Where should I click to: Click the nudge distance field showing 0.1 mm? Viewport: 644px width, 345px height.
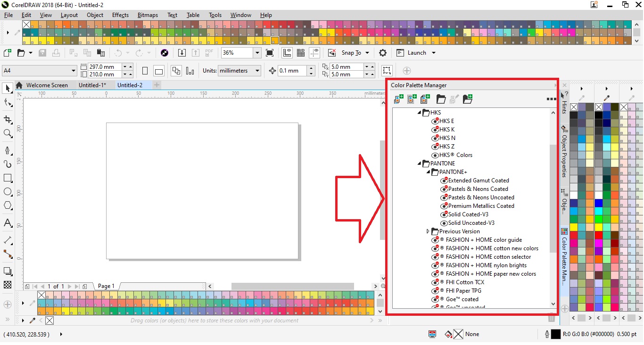292,71
